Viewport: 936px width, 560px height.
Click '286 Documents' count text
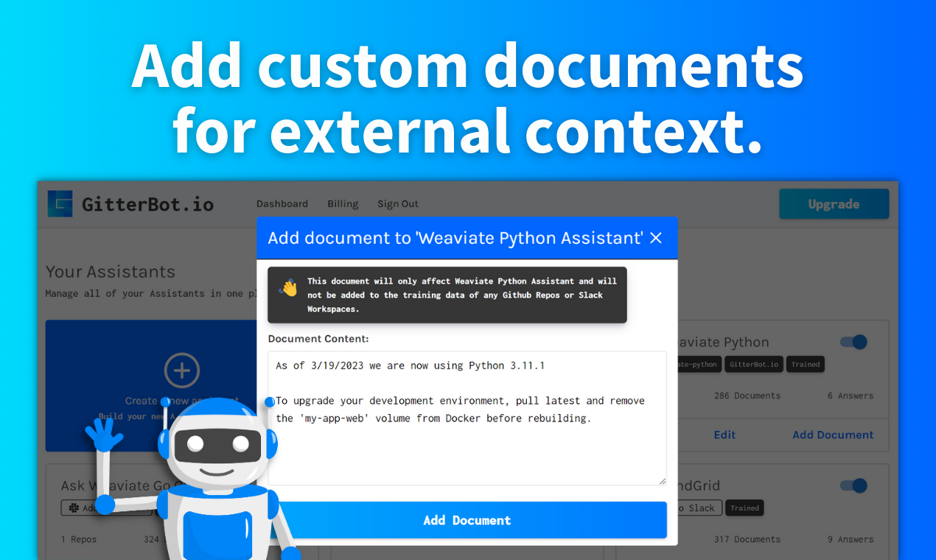747,396
